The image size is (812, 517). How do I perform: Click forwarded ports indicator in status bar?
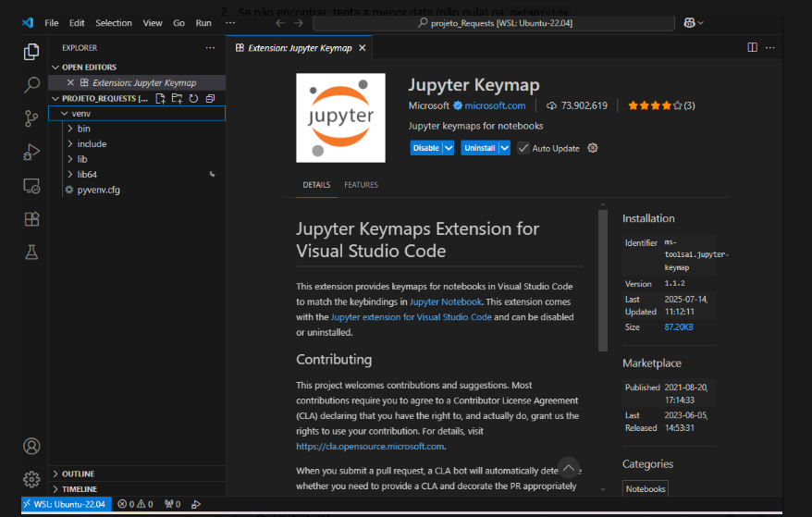point(172,504)
